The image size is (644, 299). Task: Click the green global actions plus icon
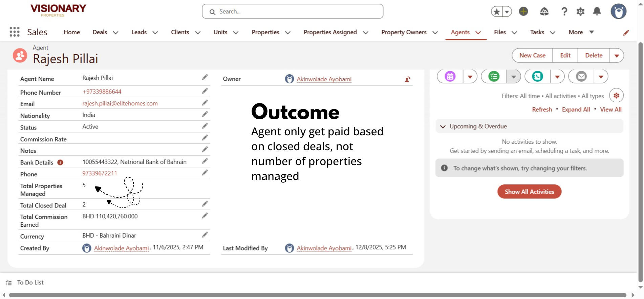(523, 12)
